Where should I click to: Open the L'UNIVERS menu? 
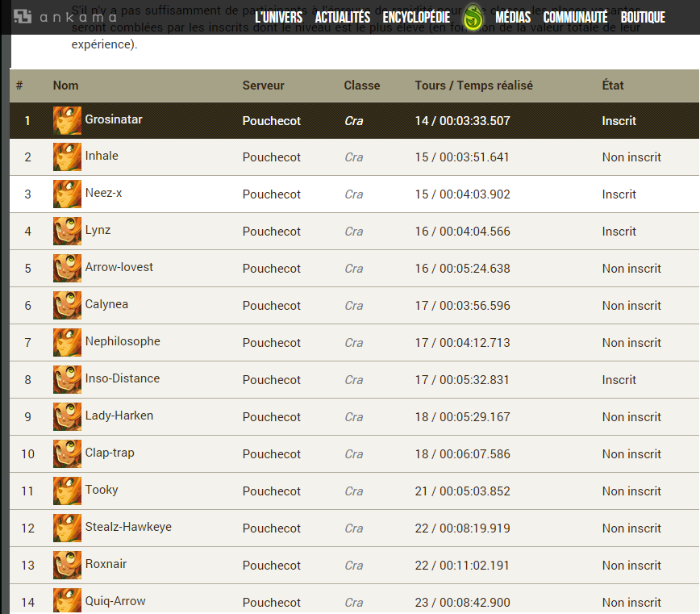point(278,18)
